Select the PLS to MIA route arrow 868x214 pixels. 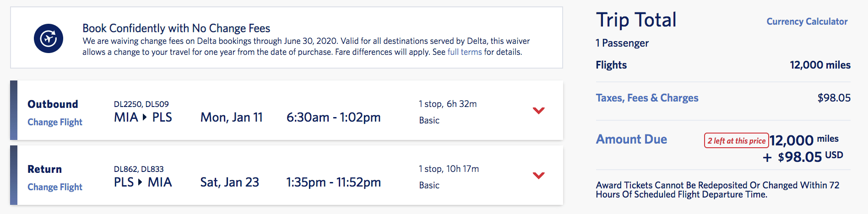pyautogui.click(x=140, y=182)
